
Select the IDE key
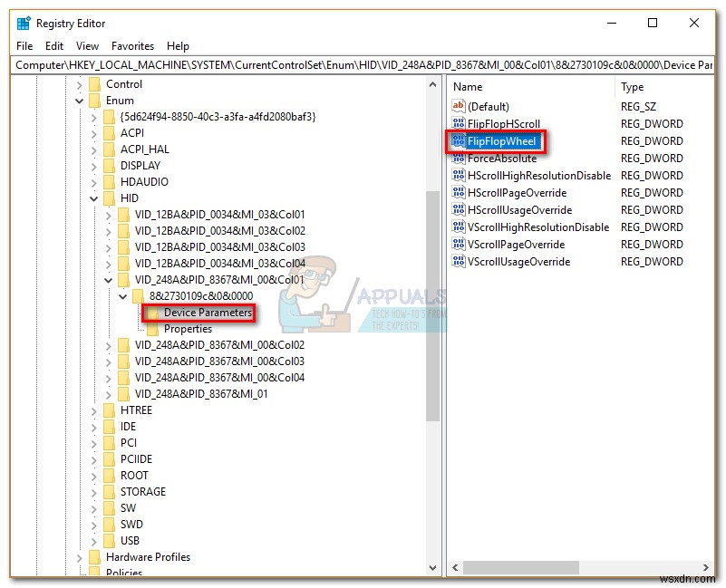(x=129, y=427)
